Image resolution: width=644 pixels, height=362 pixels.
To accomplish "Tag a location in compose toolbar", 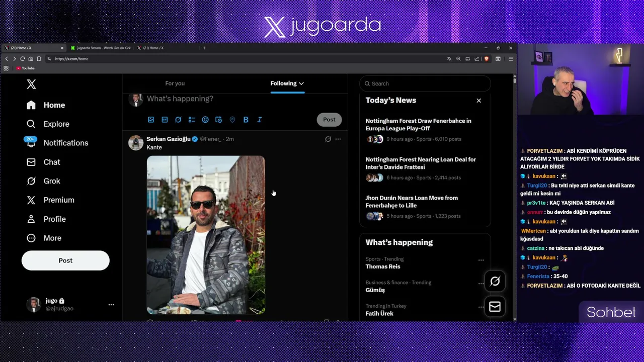I will (232, 120).
